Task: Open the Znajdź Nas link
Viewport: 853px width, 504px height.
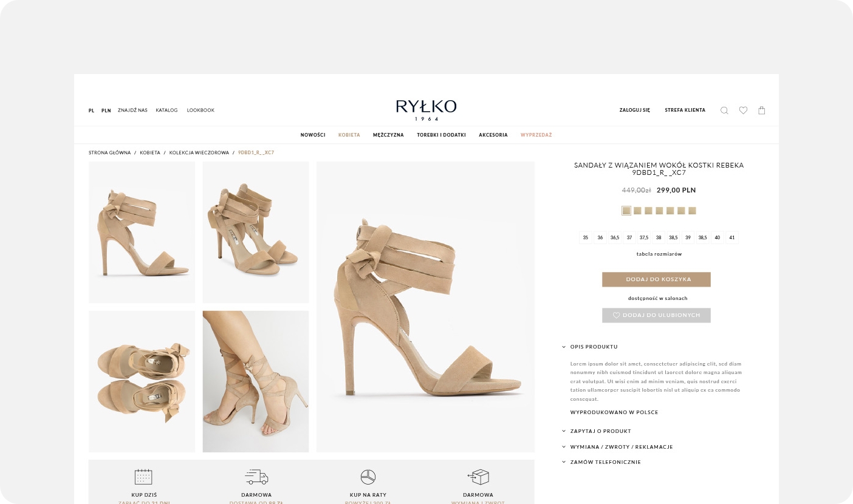Action: coord(132,111)
